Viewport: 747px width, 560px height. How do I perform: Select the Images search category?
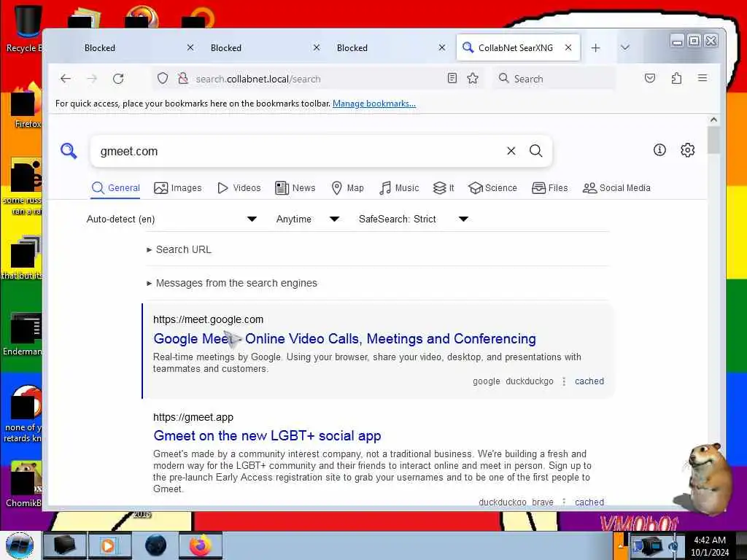click(178, 188)
